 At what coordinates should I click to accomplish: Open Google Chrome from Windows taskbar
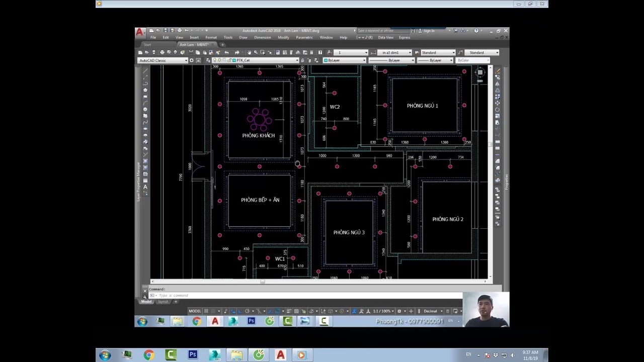[149, 355]
